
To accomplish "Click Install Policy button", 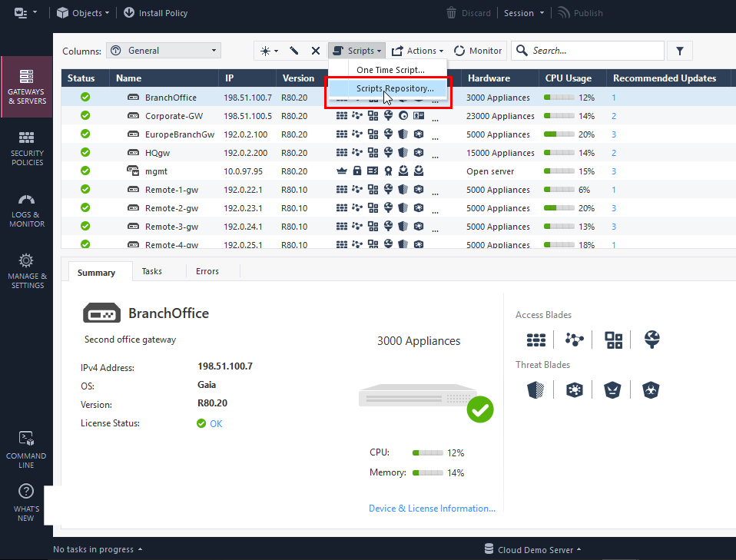I will pos(155,12).
